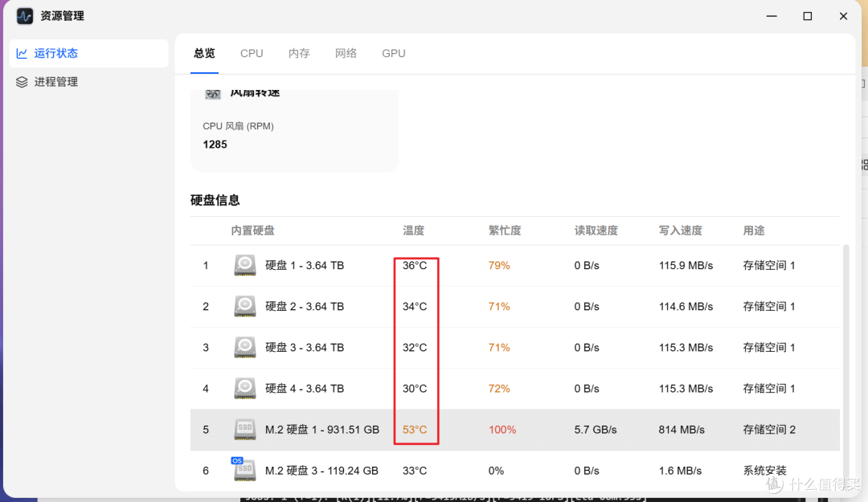Click the CPU 风扇 (RPM) label

tap(238, 125)
